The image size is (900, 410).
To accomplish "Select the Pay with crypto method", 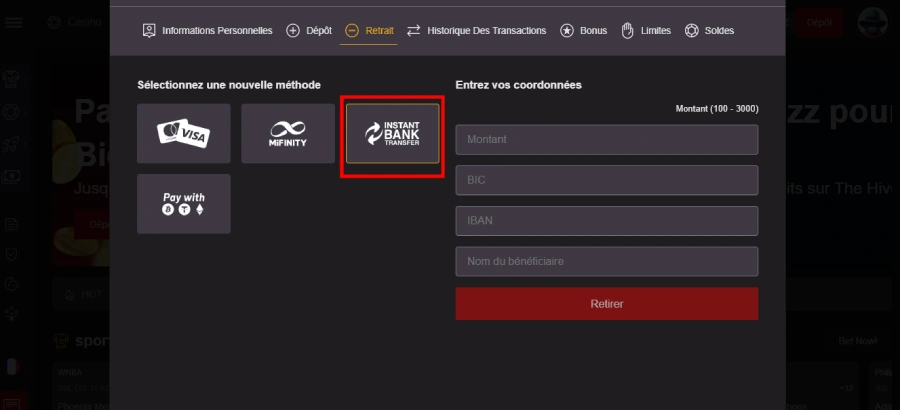I will point(184,204).
